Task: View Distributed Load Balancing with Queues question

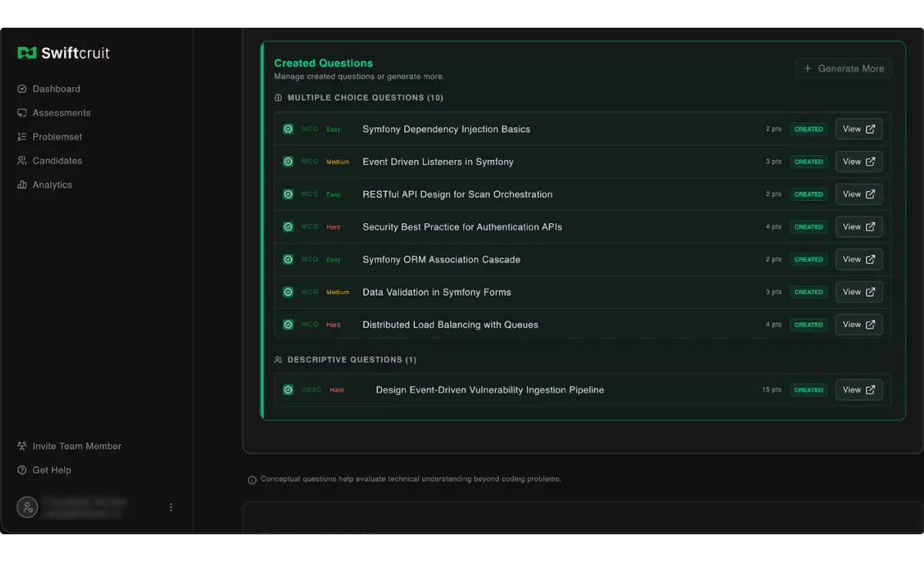Action: coord(859,325)
